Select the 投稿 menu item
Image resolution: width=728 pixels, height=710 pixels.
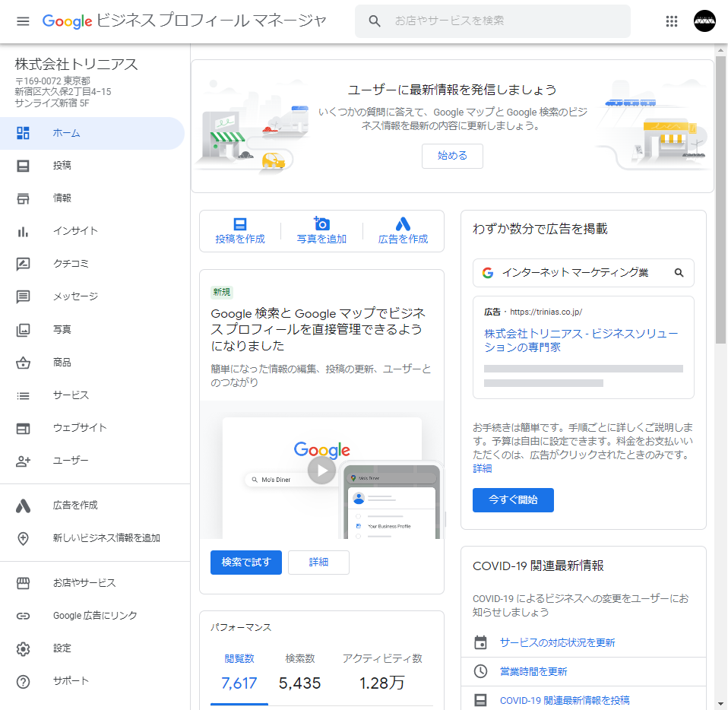pos(93,166)
